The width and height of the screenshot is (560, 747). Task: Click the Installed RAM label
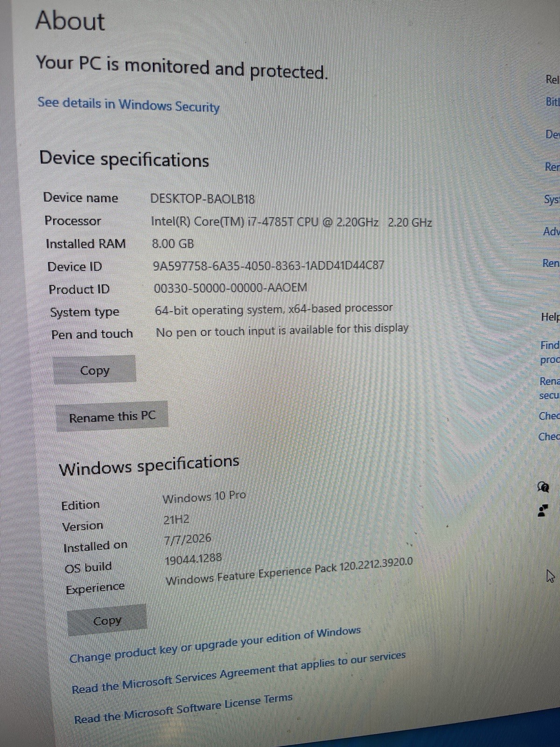point(86,244)
